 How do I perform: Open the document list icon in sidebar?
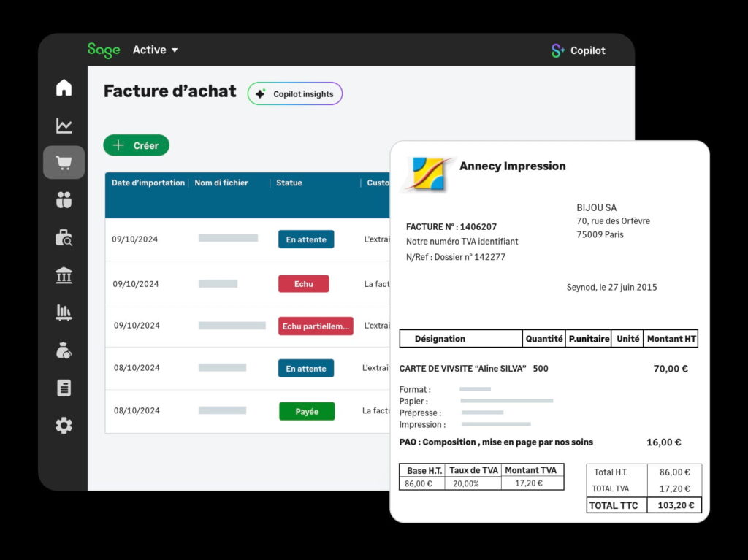click(x=64, y=388)
